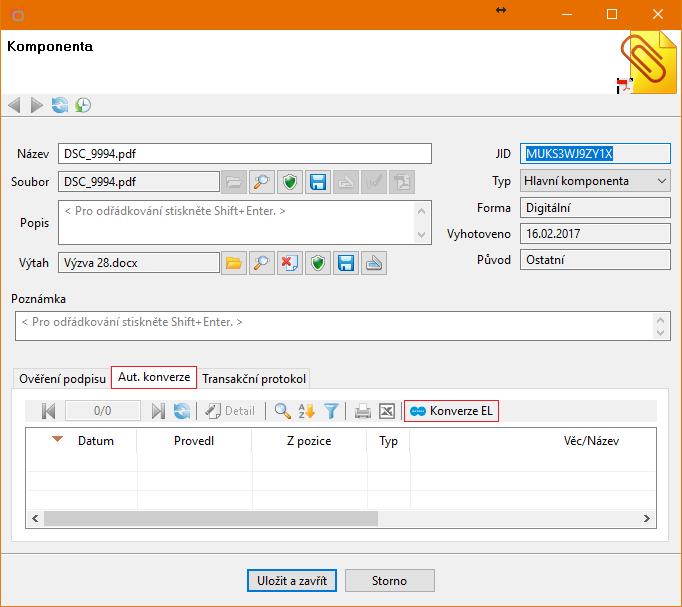Image resolution: width=682 pixels, height=607 pixels.
Task: Verify Soubor file using green shield icon
Action: pyautogui.click(x=290, y=182)
